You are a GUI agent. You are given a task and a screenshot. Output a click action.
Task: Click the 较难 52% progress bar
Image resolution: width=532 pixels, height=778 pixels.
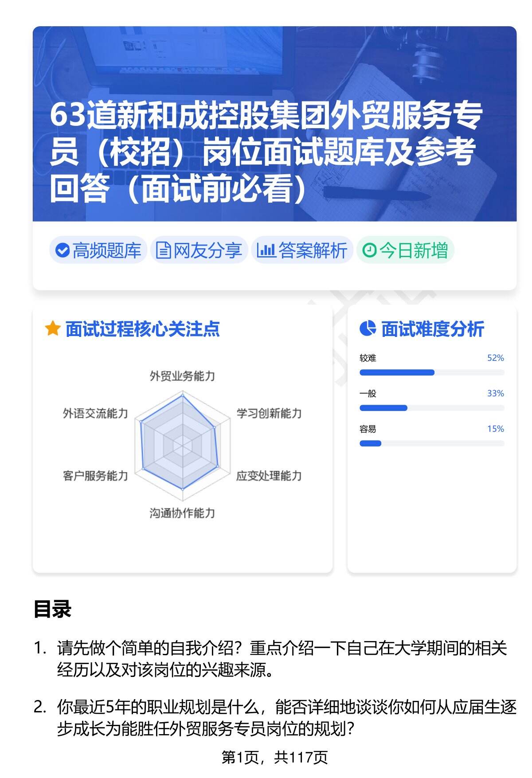[x=431, y=372]
